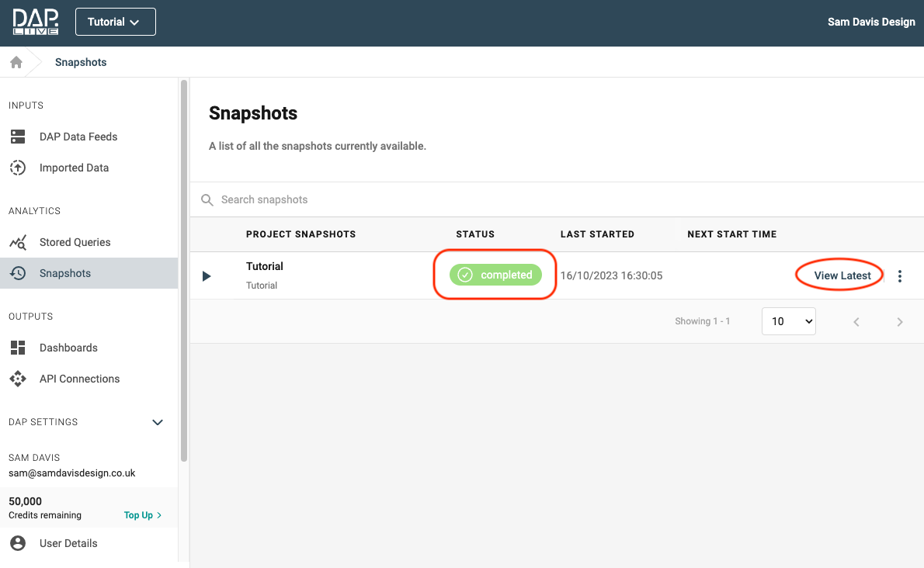The width and height of the screenshot is (924, 568).
Task: Go to Stored Queries in the sidebar
Action: tap(75, 242)
